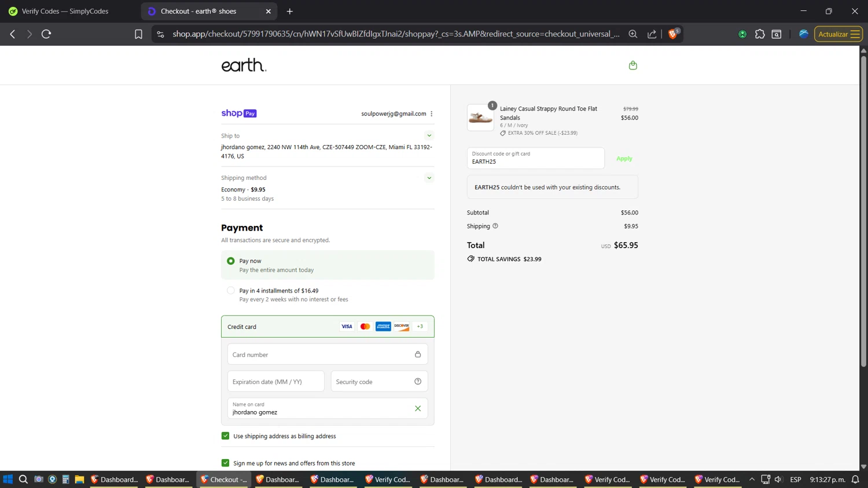
Task: Click the EXTRA 30% OFF SALE label
Action: (x=542, y=133)
